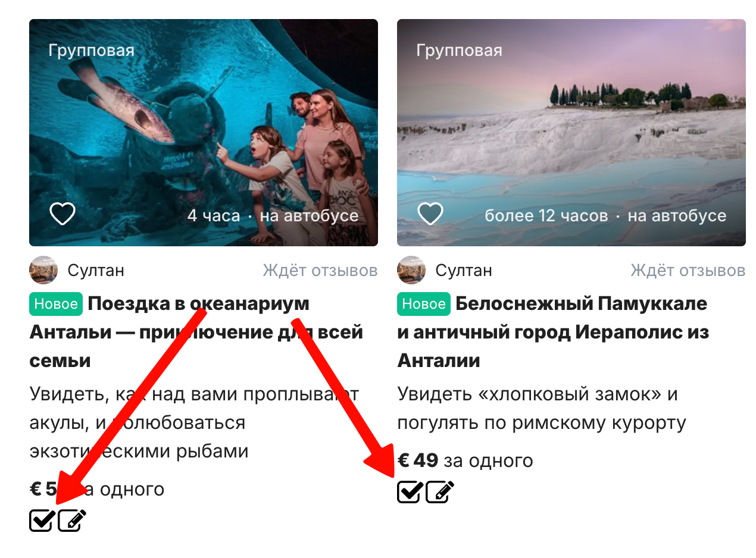Open 'Белоснежный Памуккале и античный город Иераполис' title
This screenshot has width=756, height=558.
click(x=554, y=332)
